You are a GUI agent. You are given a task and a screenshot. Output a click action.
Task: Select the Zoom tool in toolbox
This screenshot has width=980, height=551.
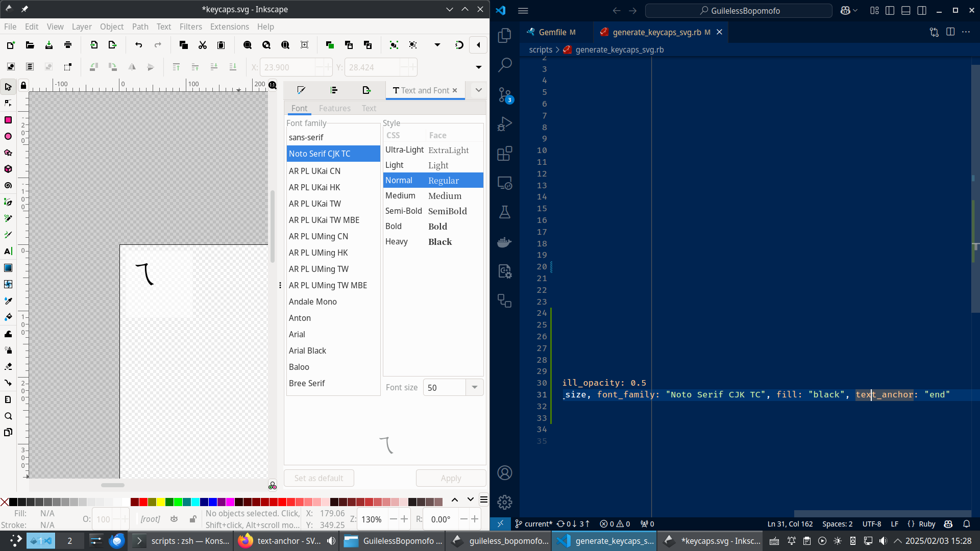pyautogui.click(x=8, y=416)
